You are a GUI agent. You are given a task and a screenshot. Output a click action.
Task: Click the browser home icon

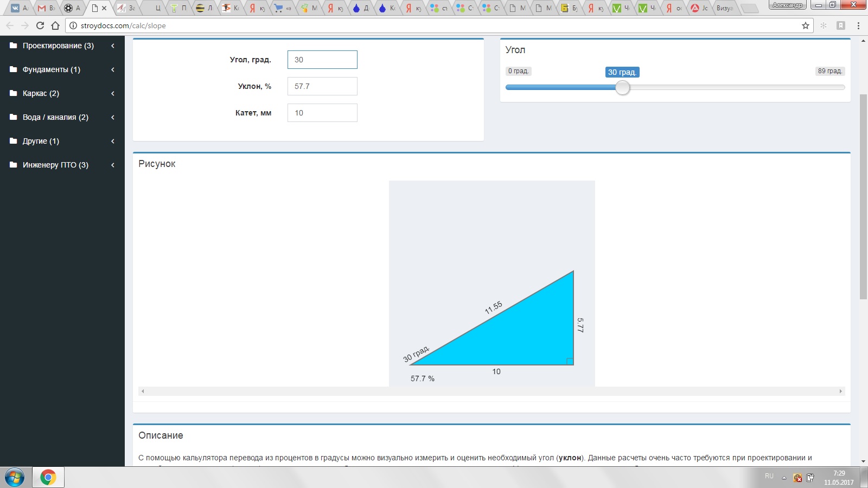point(55,25)
